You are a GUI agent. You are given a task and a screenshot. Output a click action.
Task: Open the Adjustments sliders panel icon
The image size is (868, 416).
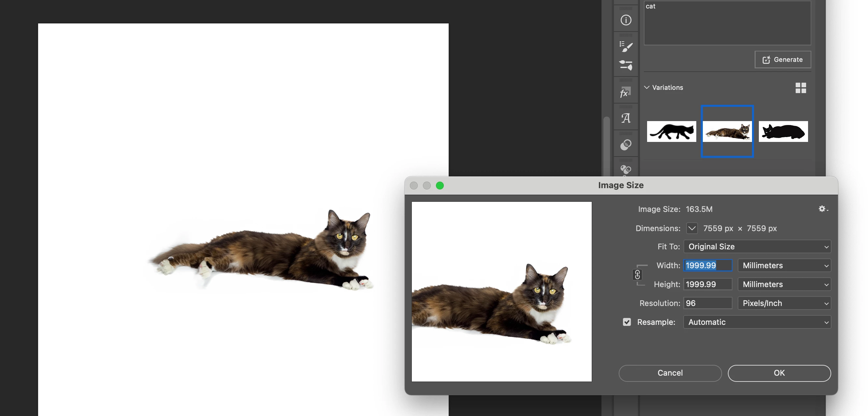(x=626, y=65)
